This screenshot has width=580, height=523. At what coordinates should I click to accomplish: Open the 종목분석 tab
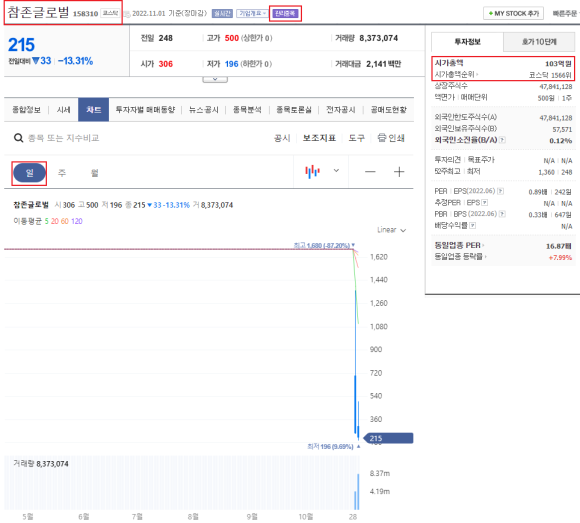pos(247,109)
